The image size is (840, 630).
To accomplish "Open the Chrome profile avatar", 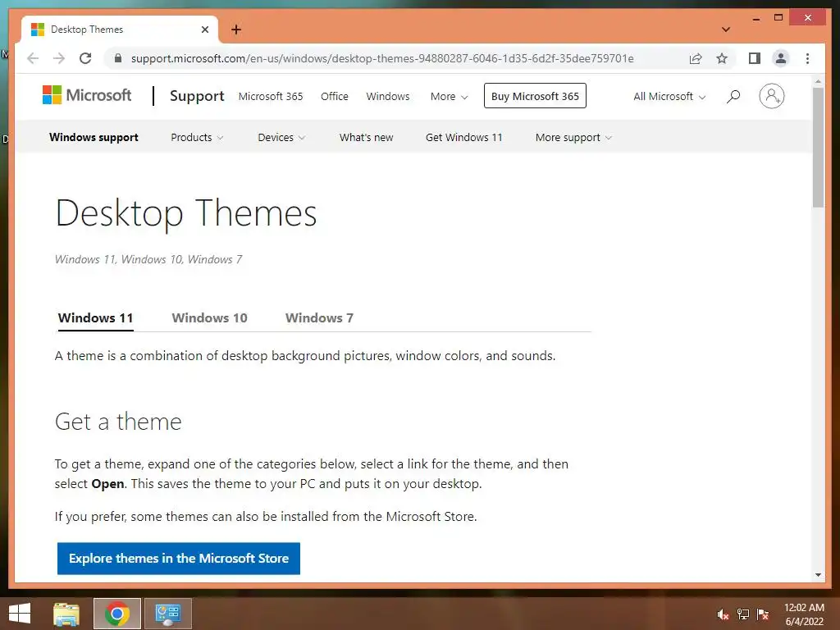I will point(781,58).
